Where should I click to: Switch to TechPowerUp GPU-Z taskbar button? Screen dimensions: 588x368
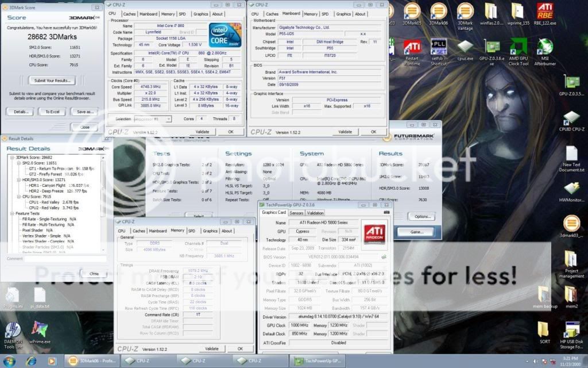tap(318, 361)
